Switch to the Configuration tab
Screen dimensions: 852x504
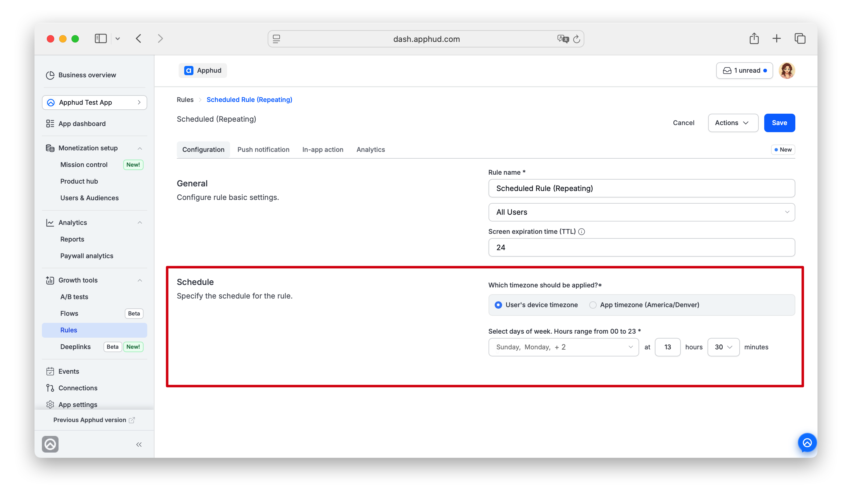[203, 149]
